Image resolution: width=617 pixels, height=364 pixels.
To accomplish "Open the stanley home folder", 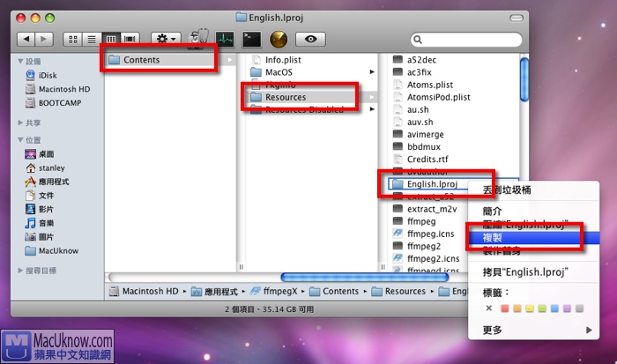I will [x=45, y=168].
